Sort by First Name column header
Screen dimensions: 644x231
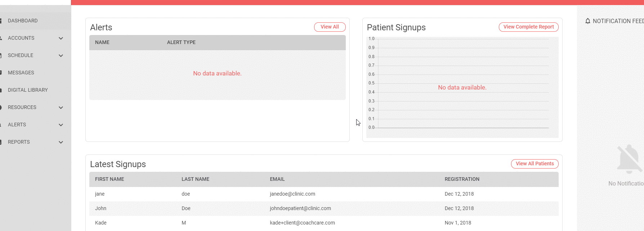coord(109,179)
